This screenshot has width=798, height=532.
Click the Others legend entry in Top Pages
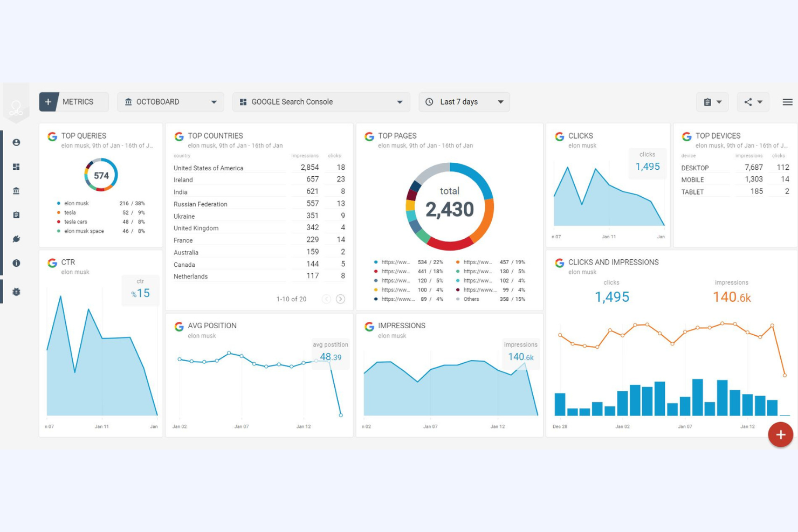(x=491, y=299)
